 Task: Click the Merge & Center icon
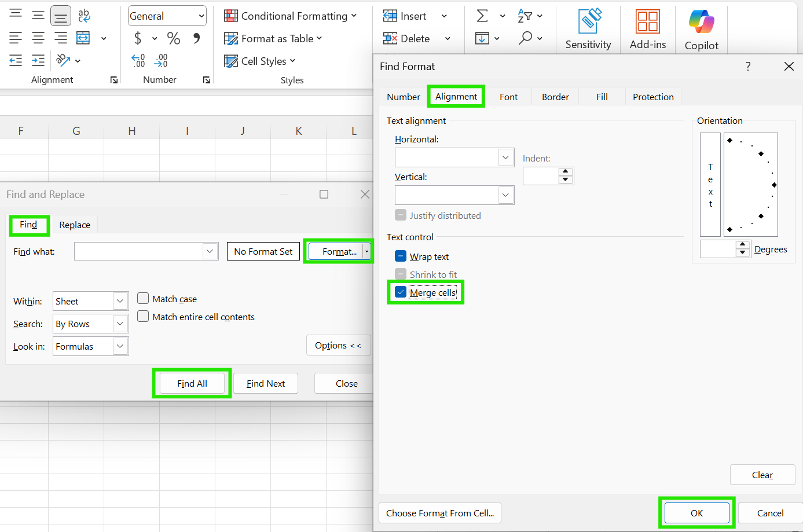(83, 38)
